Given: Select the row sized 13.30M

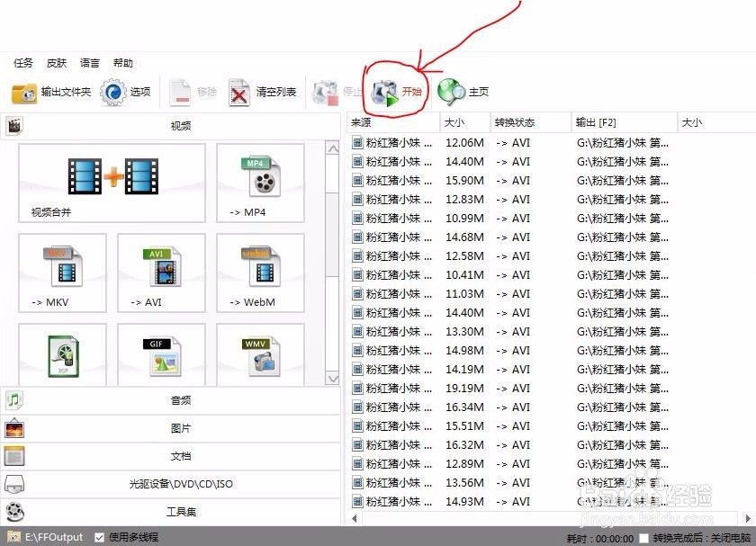Looking at the screenshot, I should pyautogui.click(x=551, y=332).
